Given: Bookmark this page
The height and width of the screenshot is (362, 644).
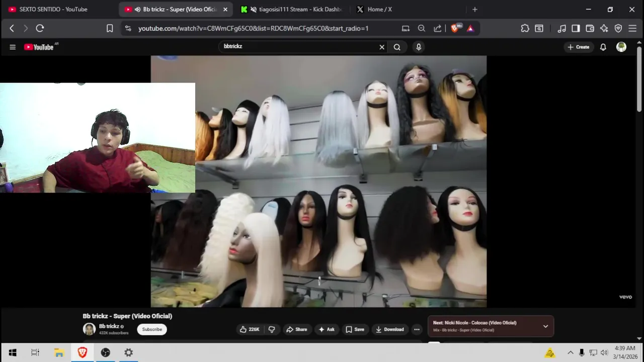Looking at the screenshot, I should coord(110,29).
